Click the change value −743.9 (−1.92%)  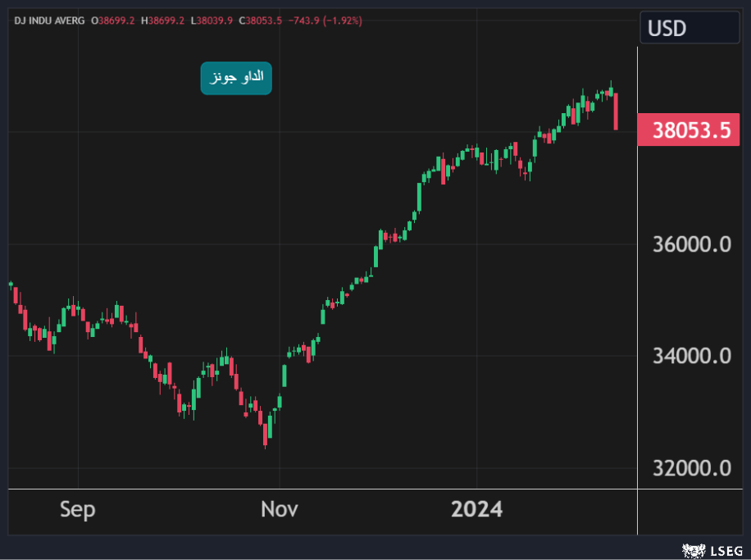click(x=325, y=20)
